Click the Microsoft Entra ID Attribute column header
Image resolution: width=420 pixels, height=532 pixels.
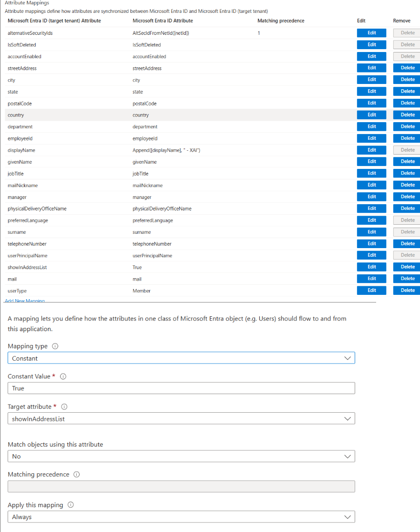(163, 21)
